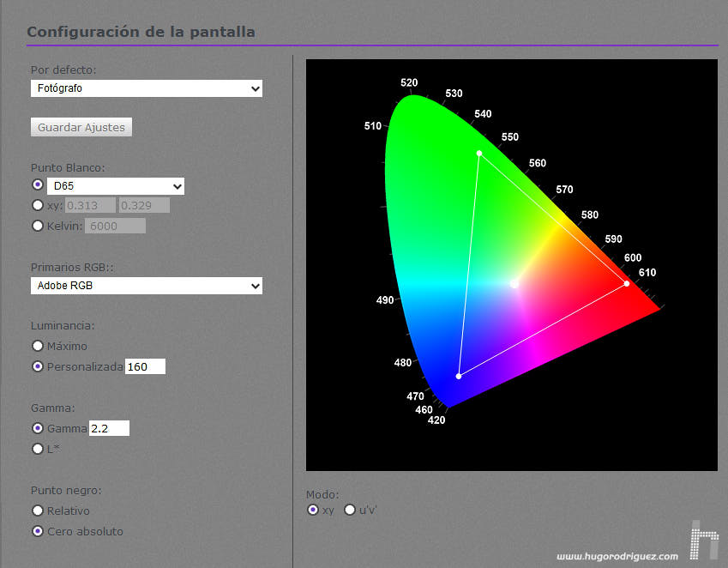
Task: Select Personalizada luminance option
Action: coord(37,366)
